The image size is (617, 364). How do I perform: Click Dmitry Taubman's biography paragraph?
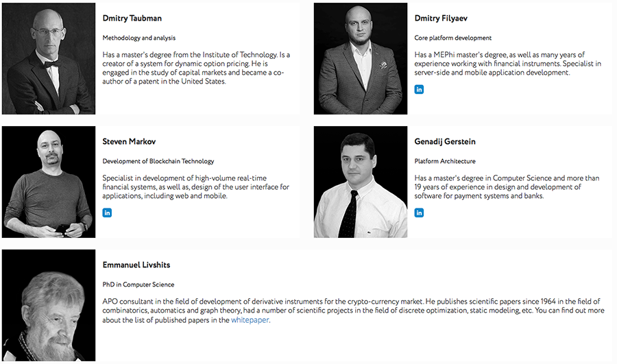(196, 68)
